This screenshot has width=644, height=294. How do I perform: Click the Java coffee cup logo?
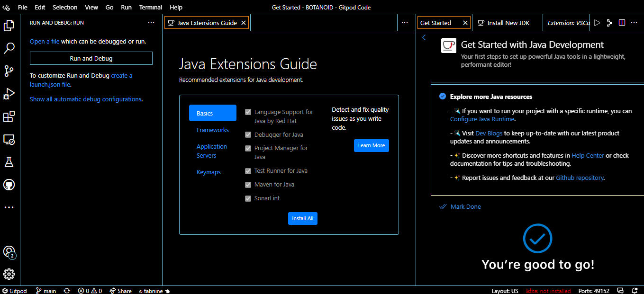(x=449, y=45)
